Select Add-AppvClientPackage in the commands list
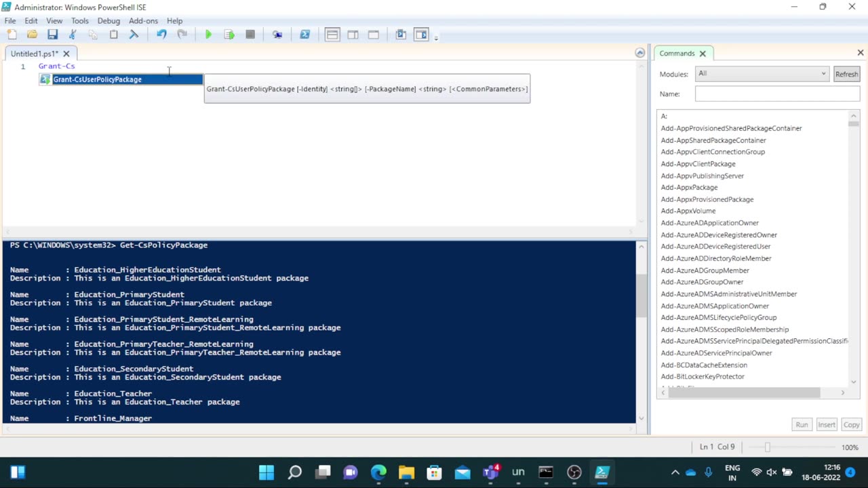This screenshot has width=868, height=488. [x=698, y=164]
